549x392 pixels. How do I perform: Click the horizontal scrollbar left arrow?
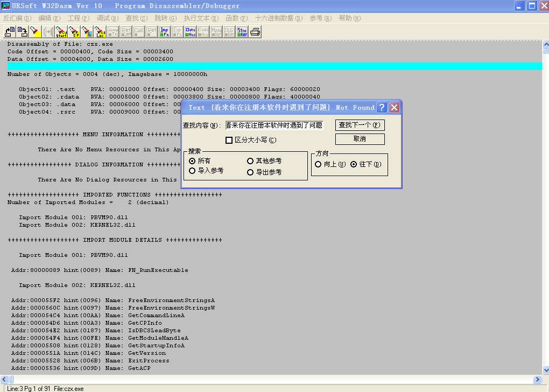(4, 380)
